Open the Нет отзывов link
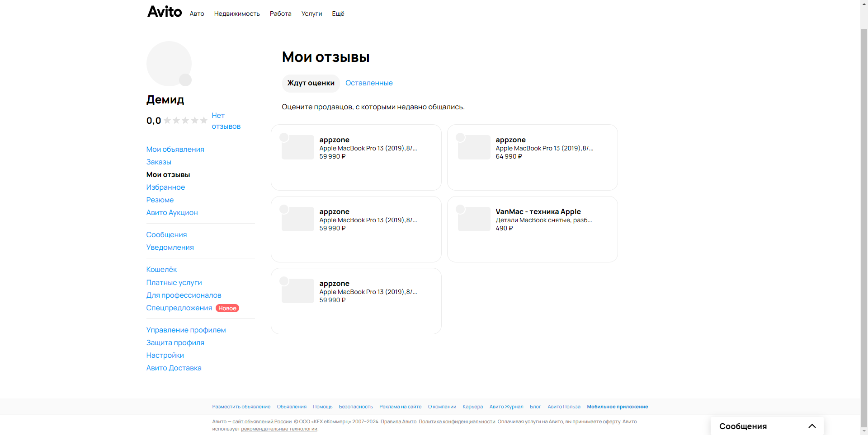This screenshot has height=435, width=868. 226,121
